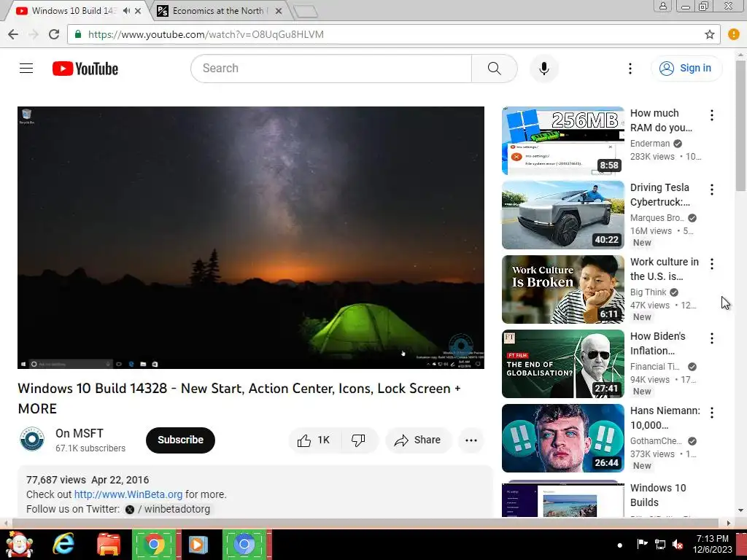
Task: Open the YouTube settings three-dot menu
Action: 630,69
